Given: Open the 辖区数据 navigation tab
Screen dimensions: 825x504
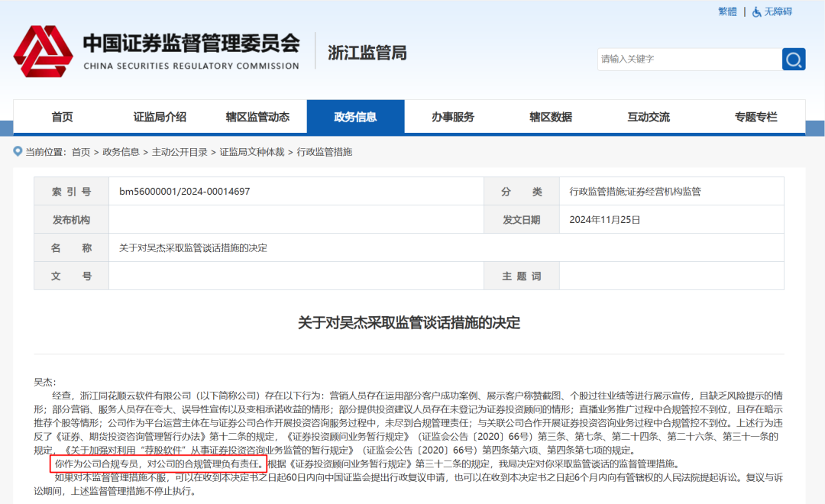Looking at the screenshot, I should 551,117.
